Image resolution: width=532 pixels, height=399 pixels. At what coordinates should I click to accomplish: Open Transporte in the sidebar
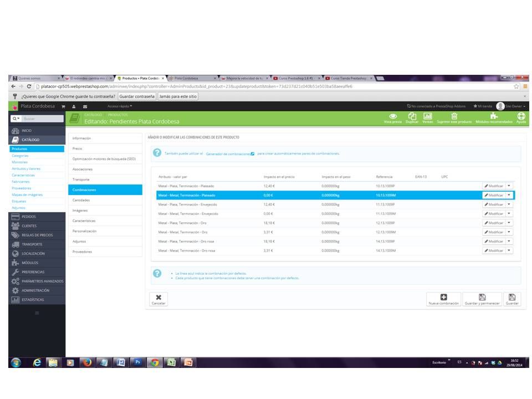[37, 244]
